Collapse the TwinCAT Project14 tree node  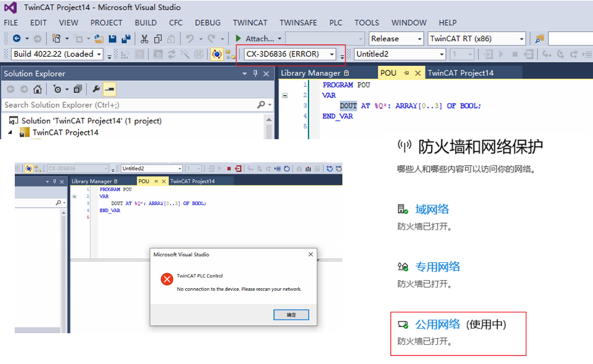10,132
